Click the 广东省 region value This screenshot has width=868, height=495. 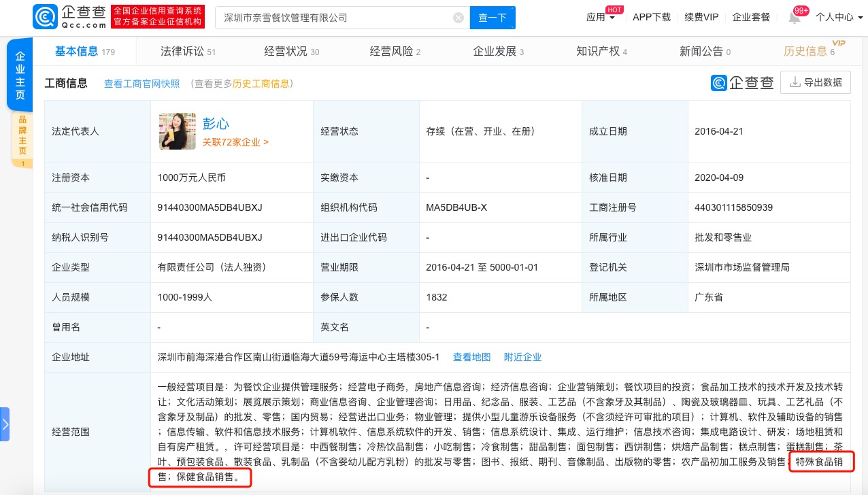(709, 297)
